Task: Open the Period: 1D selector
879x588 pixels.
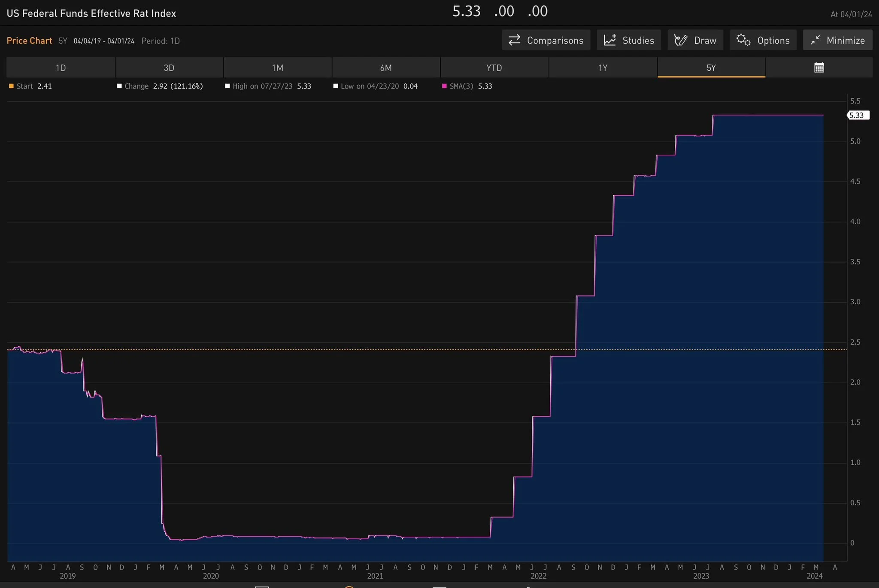Action: [161, 41]
